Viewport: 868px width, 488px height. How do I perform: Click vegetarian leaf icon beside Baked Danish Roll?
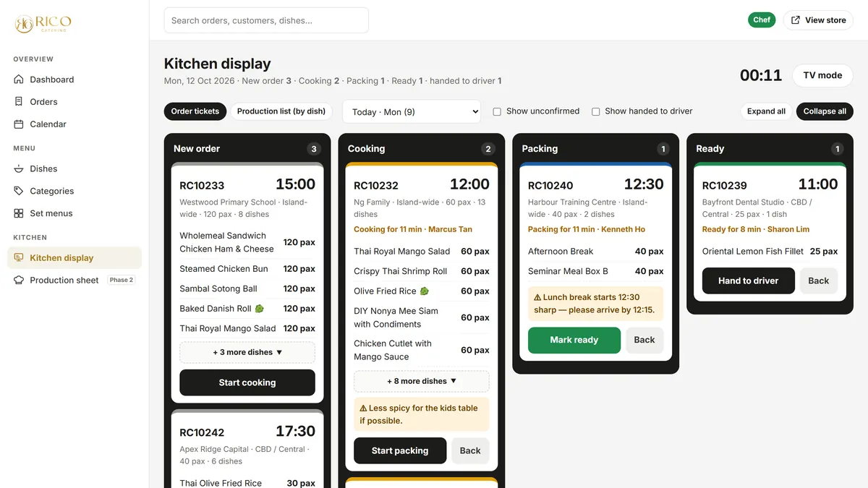(259, 309)
